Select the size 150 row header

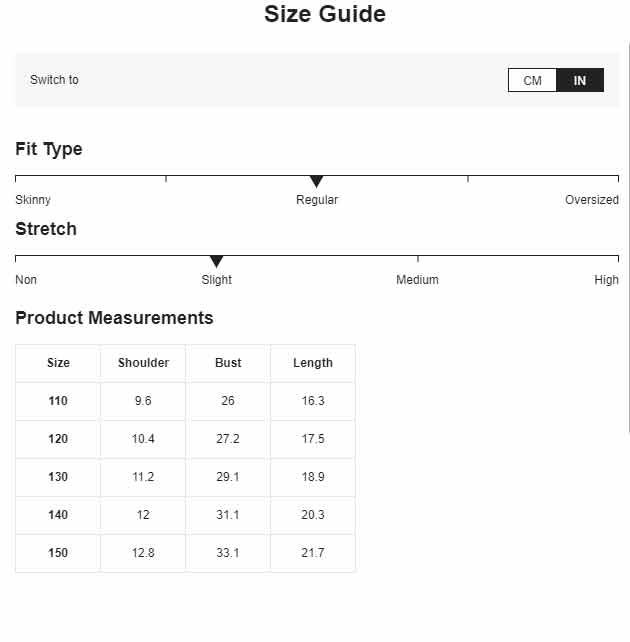[x=58, y=553]
